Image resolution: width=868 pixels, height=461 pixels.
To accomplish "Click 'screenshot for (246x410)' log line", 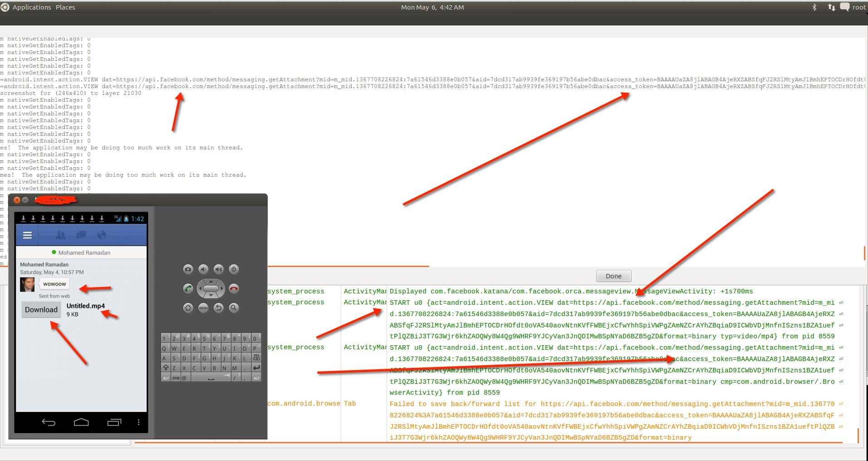I will (x=71, y=93).
